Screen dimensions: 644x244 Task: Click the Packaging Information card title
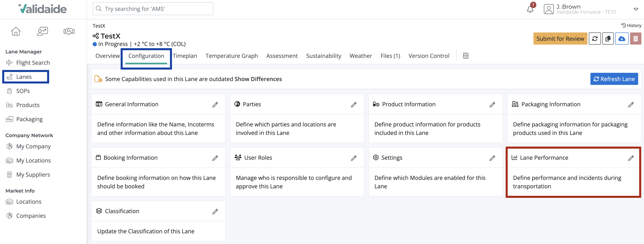click(551, 104)
